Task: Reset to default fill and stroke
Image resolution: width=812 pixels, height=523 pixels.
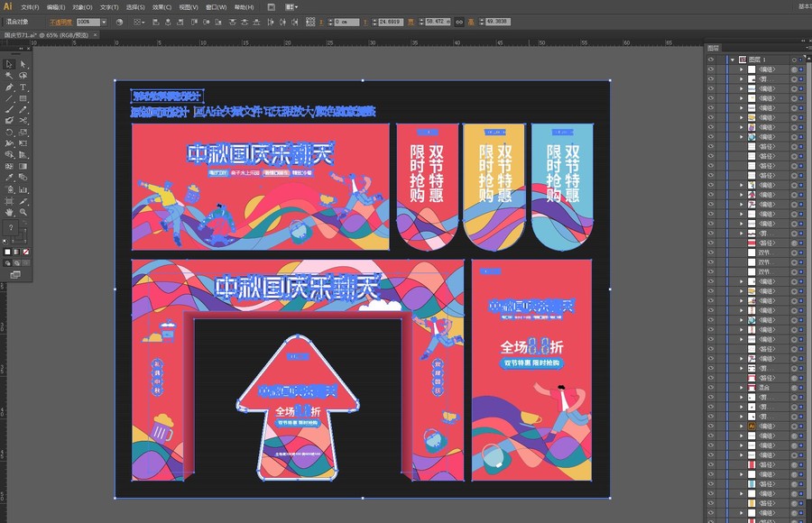Action: click(5, 242)
